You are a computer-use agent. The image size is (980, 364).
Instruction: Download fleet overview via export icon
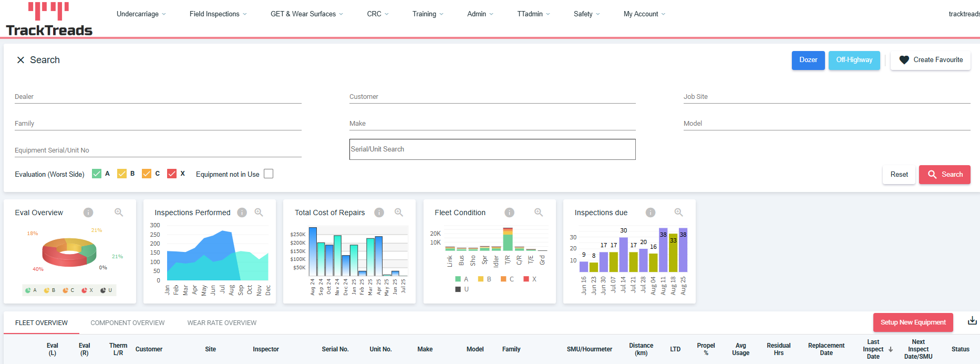(972, 321)
